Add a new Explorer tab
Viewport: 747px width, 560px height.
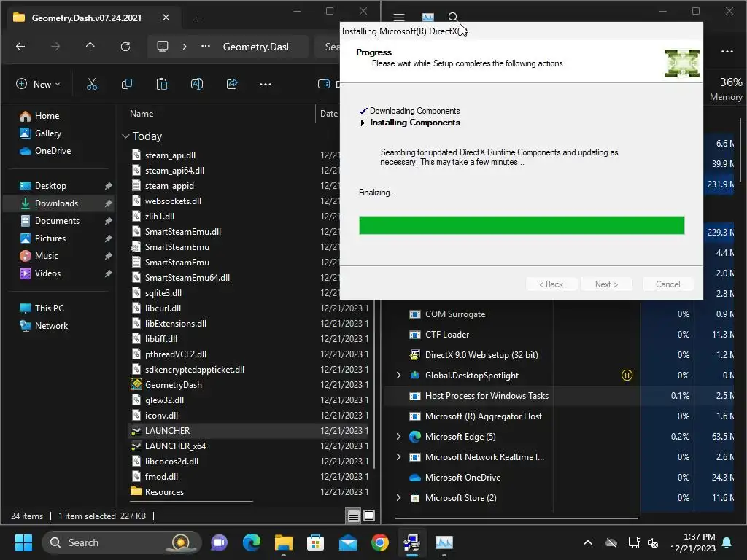[x=198, y=18]
